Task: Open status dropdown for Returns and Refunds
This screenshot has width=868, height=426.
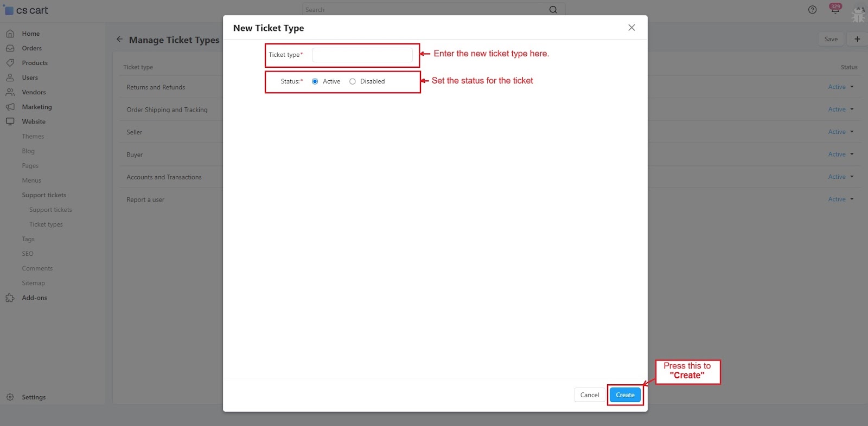Action: coord(841,87)
